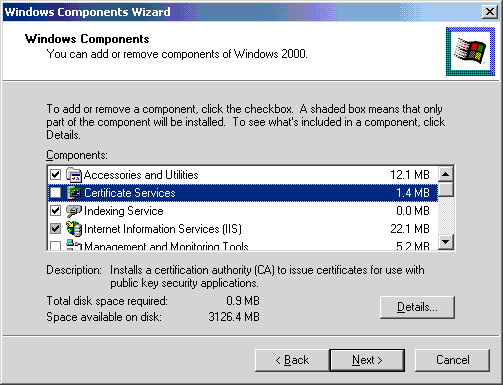Click the components list scrollbar thumb

click(446, 189)
